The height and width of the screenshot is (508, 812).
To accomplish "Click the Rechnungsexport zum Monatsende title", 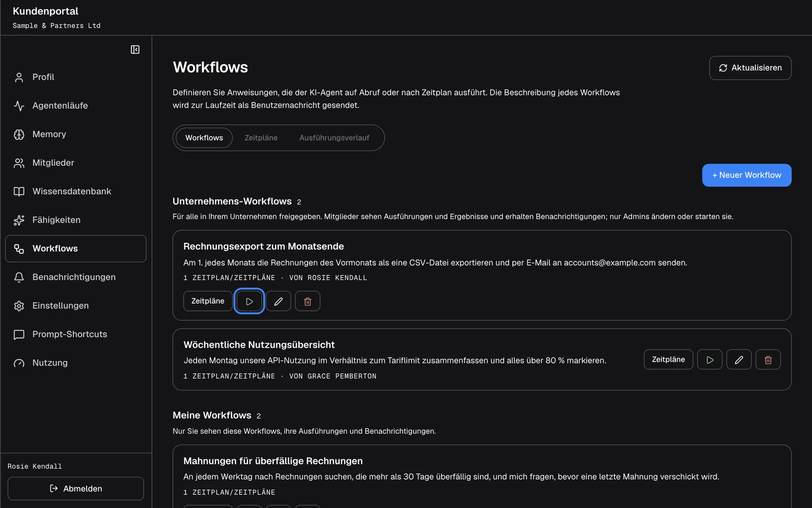I will (263, 247).
